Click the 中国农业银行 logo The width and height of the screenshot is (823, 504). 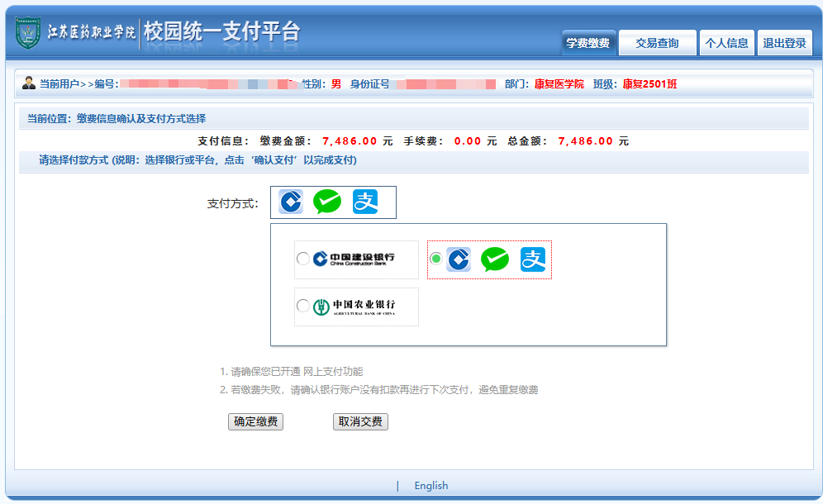tap(354, 307)
